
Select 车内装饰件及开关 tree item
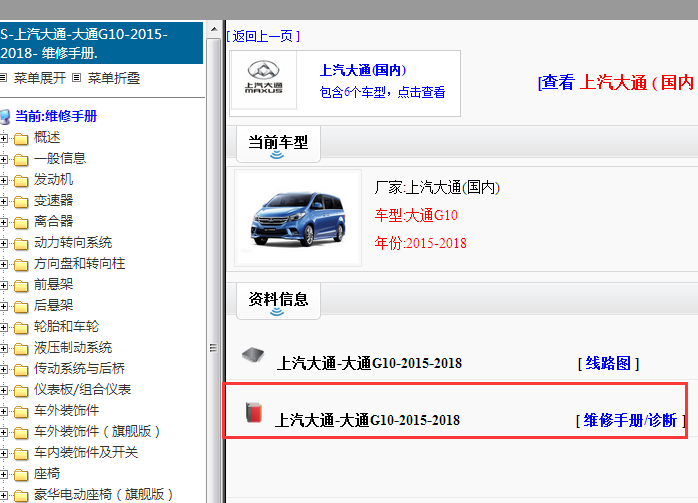coord(86,452)
